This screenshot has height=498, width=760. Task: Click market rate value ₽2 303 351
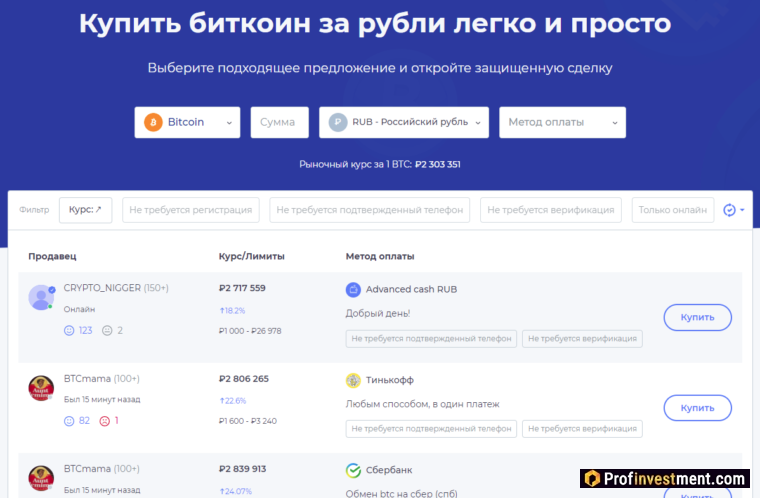[x=438, y=164]
